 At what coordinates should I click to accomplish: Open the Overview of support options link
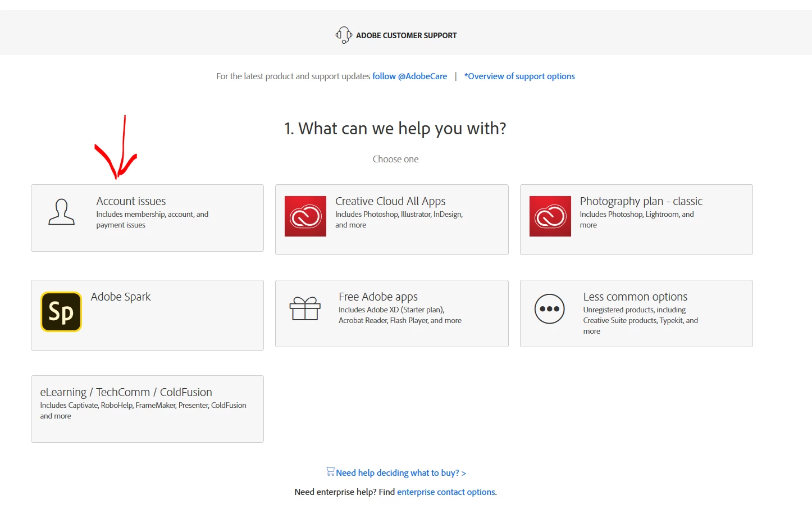519,76
